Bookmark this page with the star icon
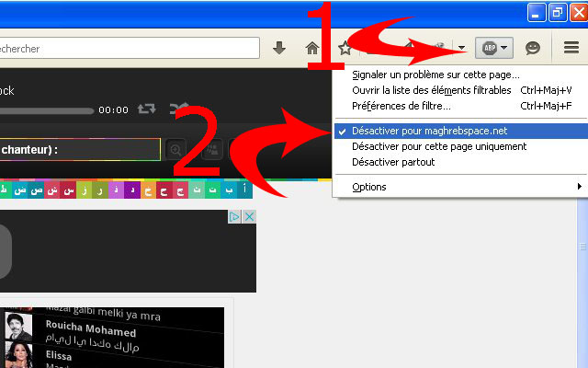This screenshot has height=368, width=588. tap(345, 48)
